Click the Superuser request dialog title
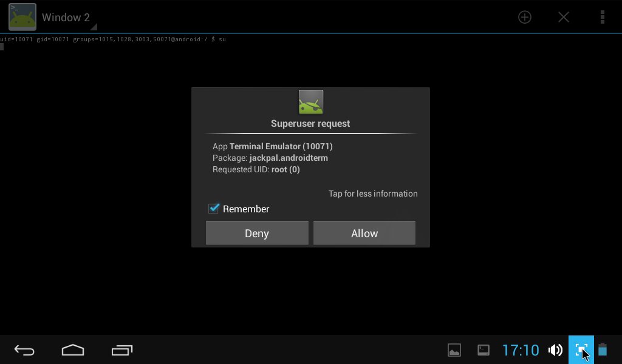The width and height of the screenshot is (622, 364). pos(310,124)
